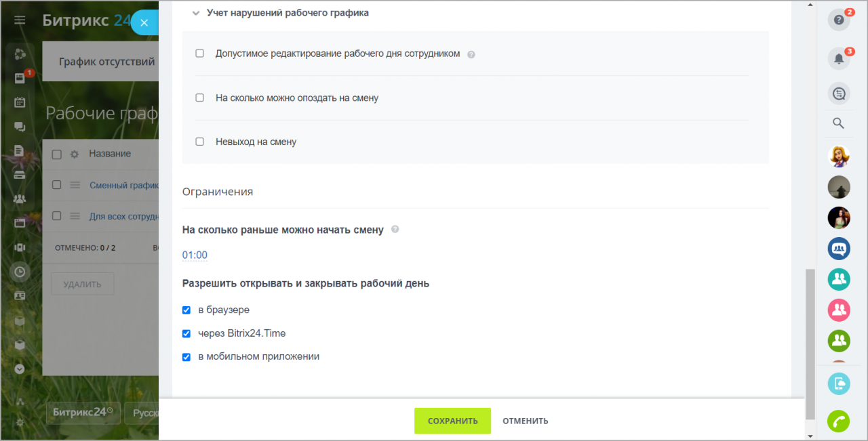The height and width of the screenshot is (441, 868).
Task: Toggle the mobile app checkbox
Action: 186,357
